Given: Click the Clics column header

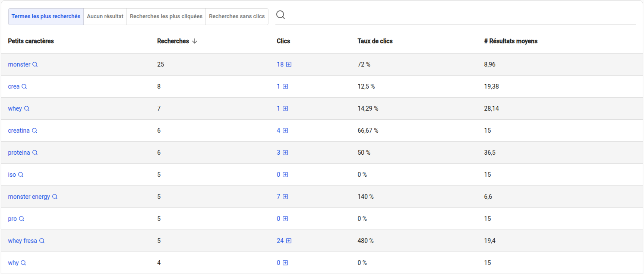Looking at the screenshot, I should [283, 41].
